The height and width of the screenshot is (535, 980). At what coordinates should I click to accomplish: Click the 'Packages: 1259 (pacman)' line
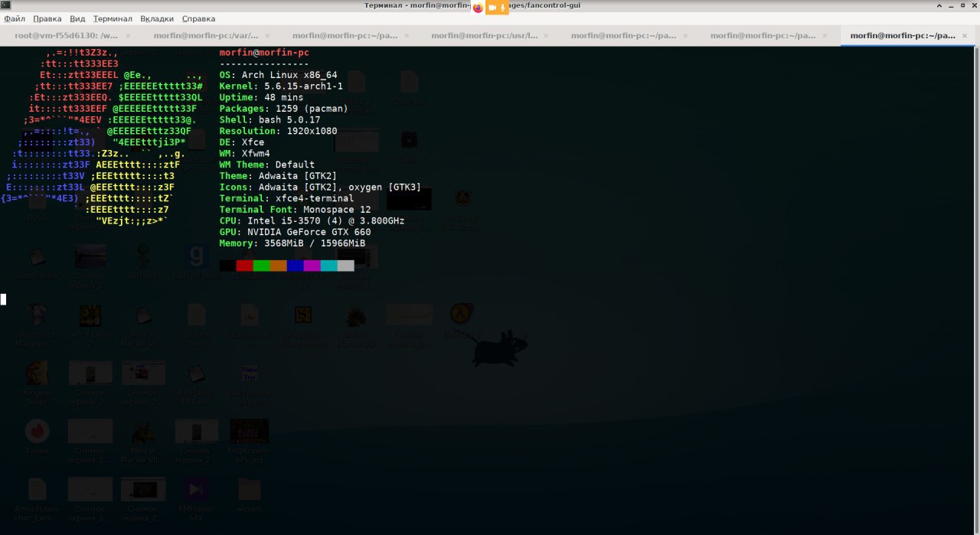tap(284, 109)
